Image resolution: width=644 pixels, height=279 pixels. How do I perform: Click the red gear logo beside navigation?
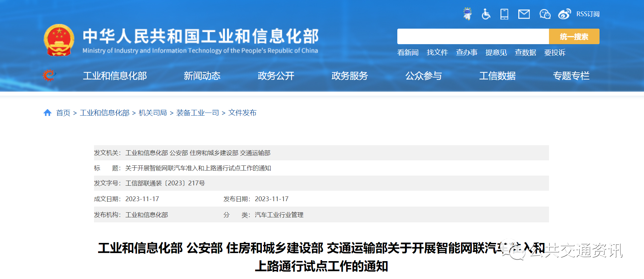(x=49, y=75)
